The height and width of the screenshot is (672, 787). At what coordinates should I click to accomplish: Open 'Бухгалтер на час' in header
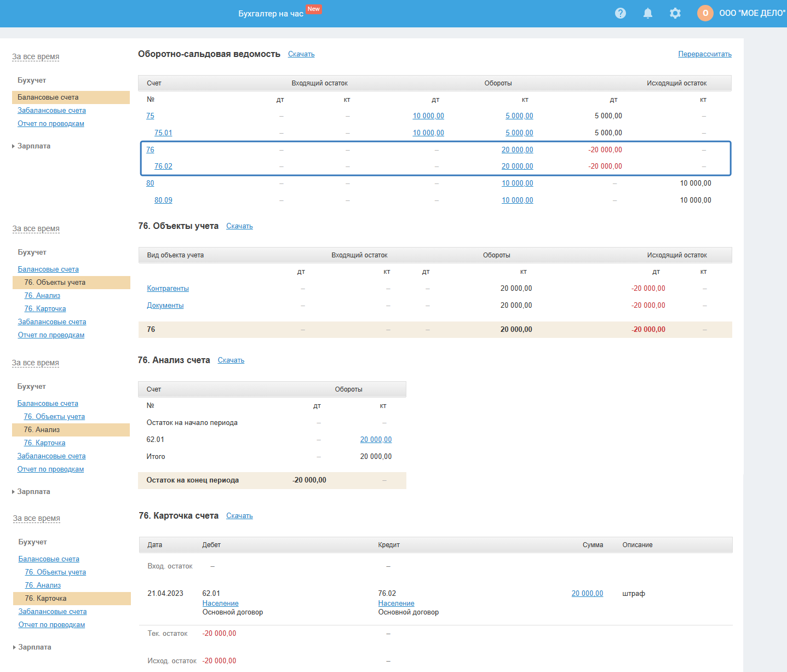(x=271, y=14)
